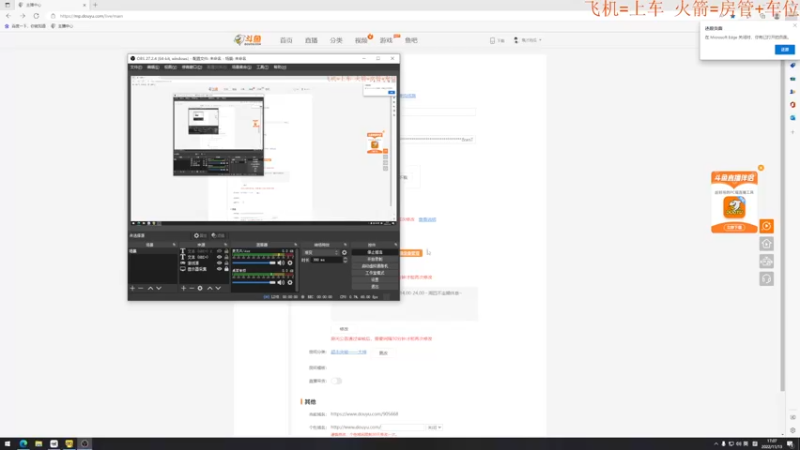The width and height of the screenshot is (800, 450).
Task: Toggle visibility of second text source
Action: click(219, 257)
